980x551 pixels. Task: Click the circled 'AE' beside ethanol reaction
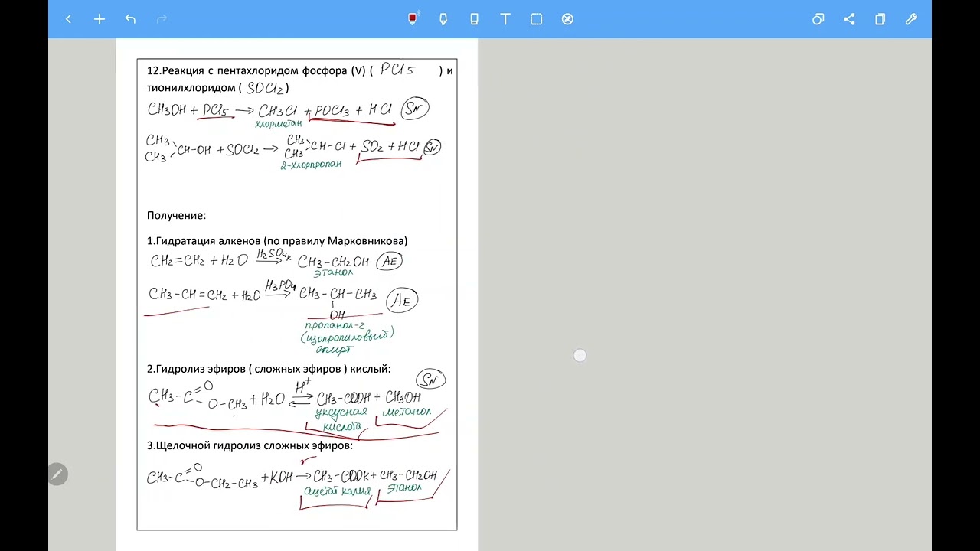(389, 261)
